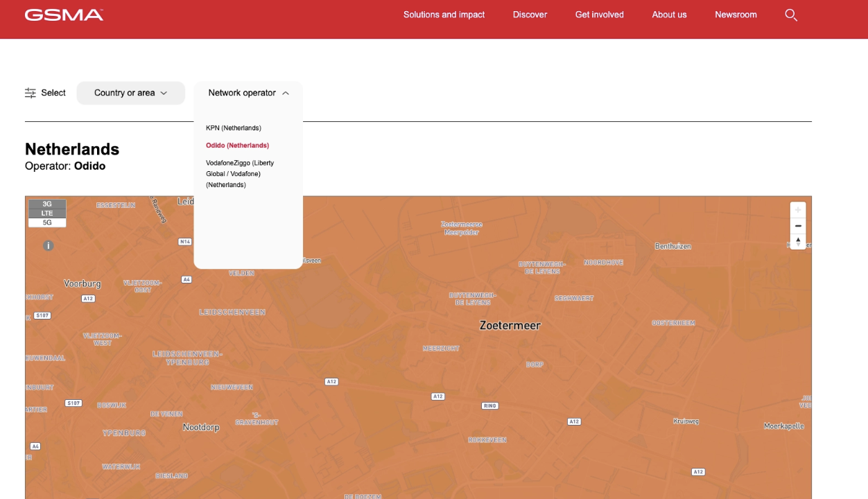Screen dimensions: 868x499
Task: Toggle the 5G coverage layer
Action: (47, 222)
